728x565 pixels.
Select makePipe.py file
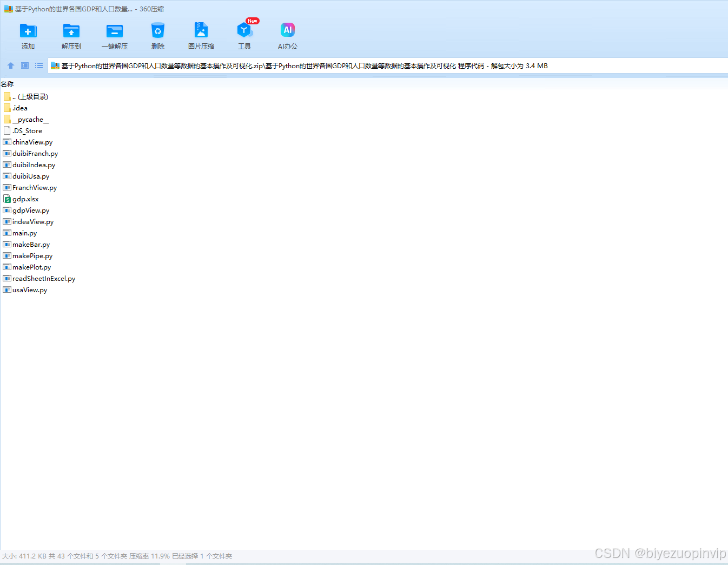[28, 255]
